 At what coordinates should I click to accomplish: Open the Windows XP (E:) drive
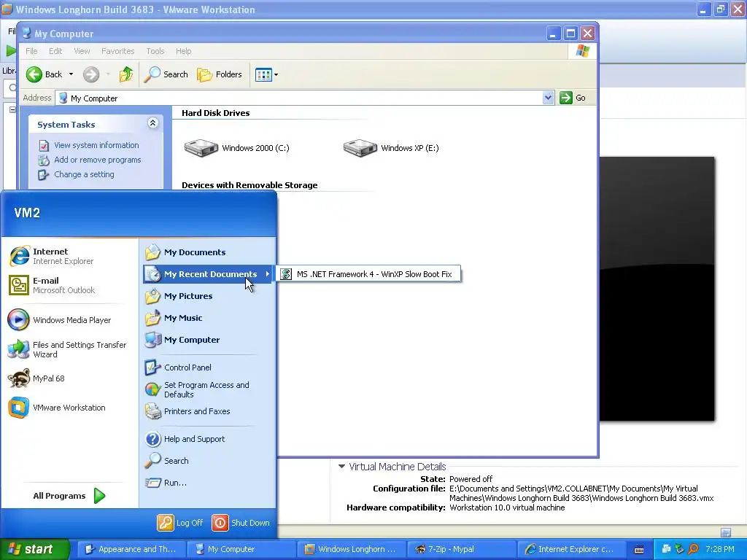(391, 148)
